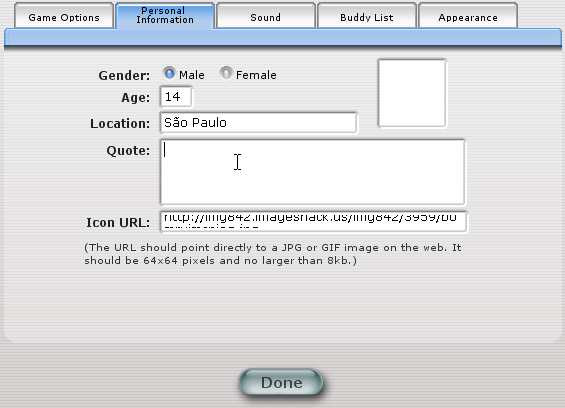Click the Icon URL label
This screenshot has width=565, height=408.
118,222
